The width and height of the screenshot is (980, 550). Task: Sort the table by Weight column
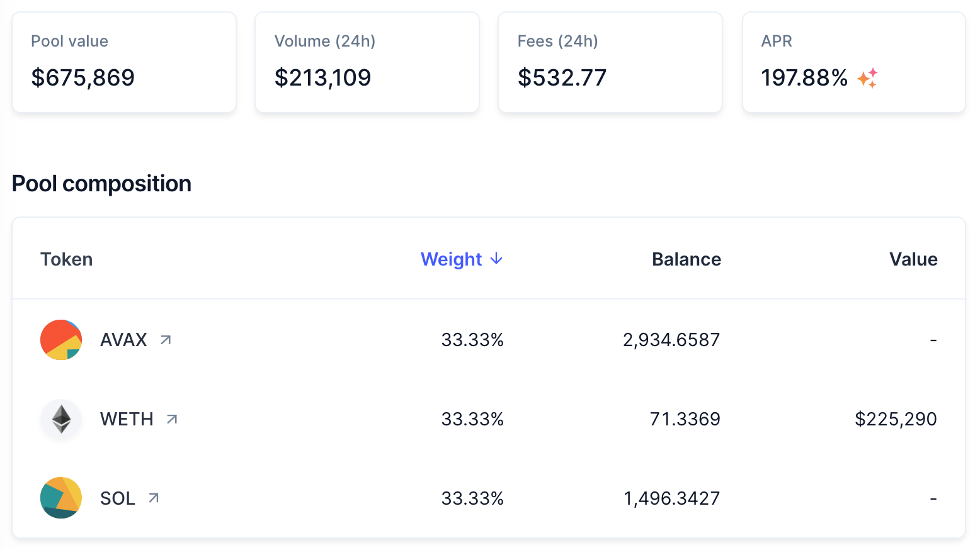click(461, 259)
